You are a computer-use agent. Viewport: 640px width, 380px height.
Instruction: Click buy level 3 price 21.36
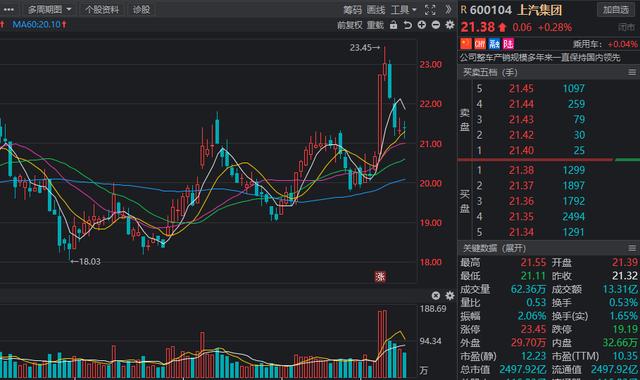(x=521, y=201)
